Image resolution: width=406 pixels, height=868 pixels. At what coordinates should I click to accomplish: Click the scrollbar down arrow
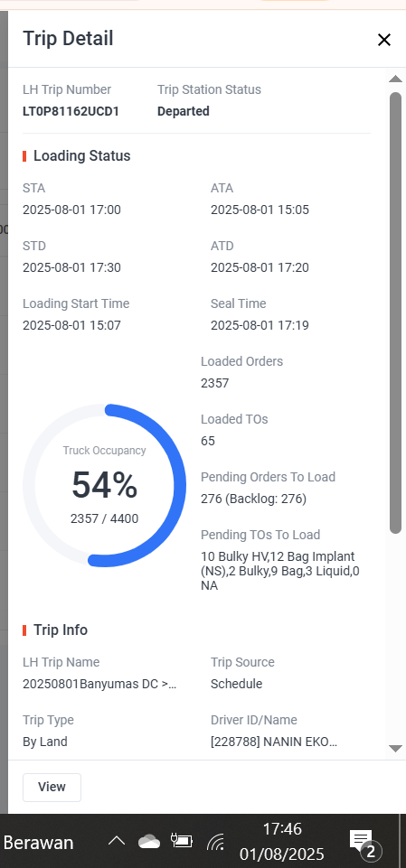pyautogui.click(x=395, y=749)
